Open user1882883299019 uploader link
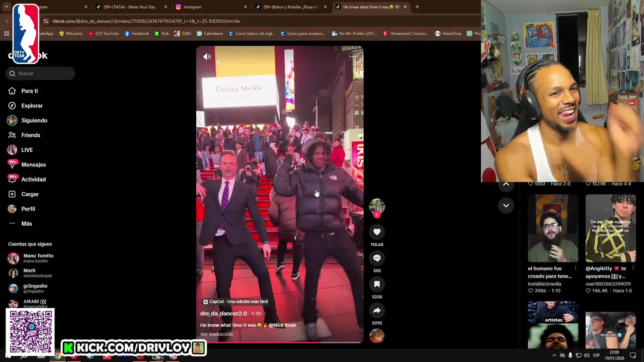This screenshot has width=644, height=362. pyautogui.click(x=608, y=284)
